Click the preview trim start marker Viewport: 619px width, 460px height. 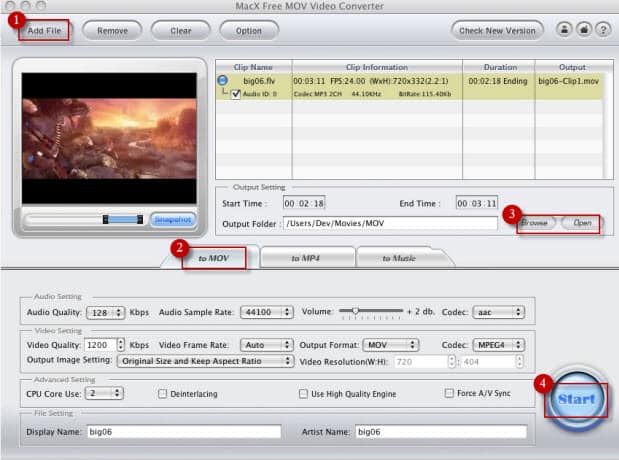pos(105,220)
